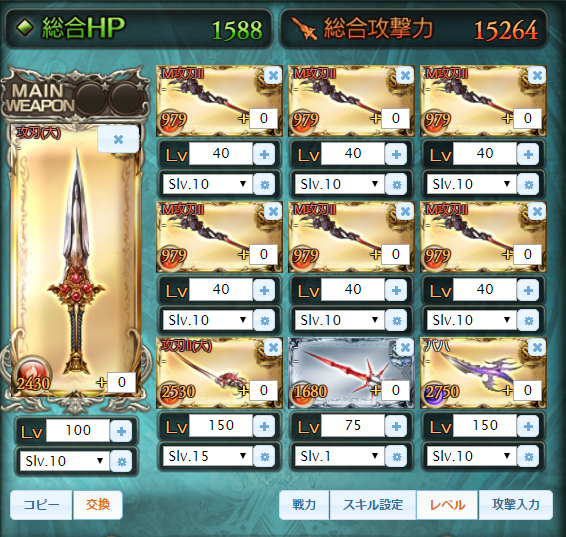This screenshot has height=537, width=566.
Task: Switch to the 戦力 tab
Action: tap(304, 505)
